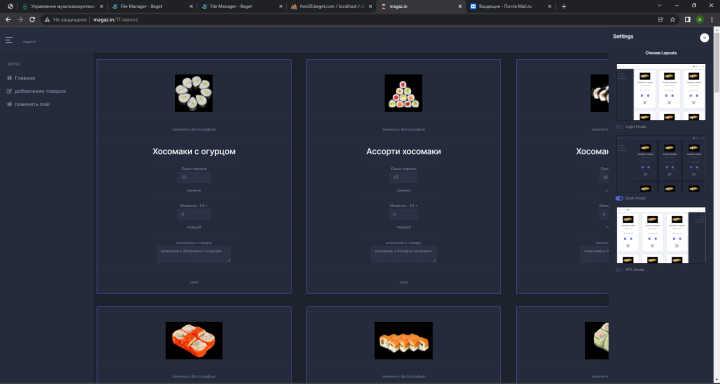Switch to free20.beget.com localhost tab

coord(332,6)
